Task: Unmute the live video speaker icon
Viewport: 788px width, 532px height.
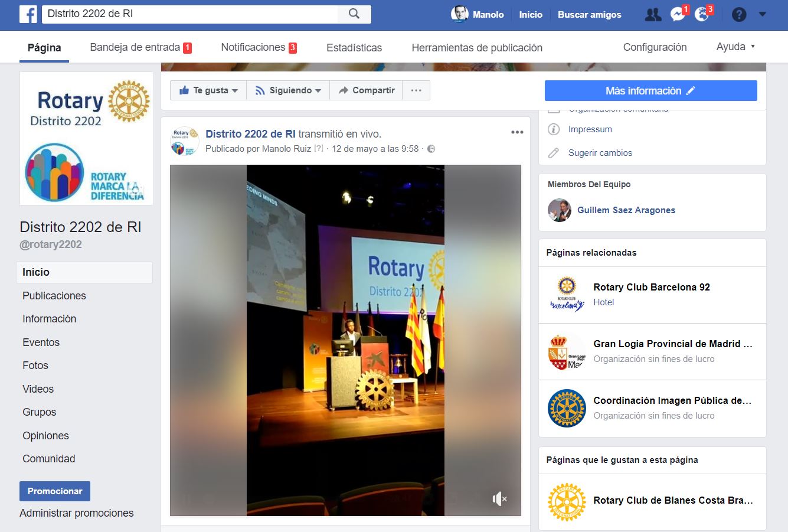Action: (x=499, y=499)
